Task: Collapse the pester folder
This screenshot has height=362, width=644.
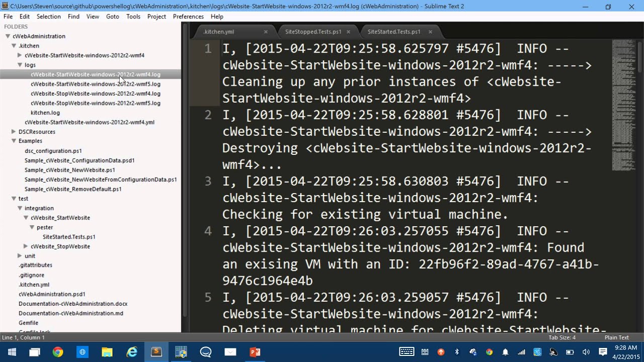Action: pyautogui.click(x=32, y=227)
